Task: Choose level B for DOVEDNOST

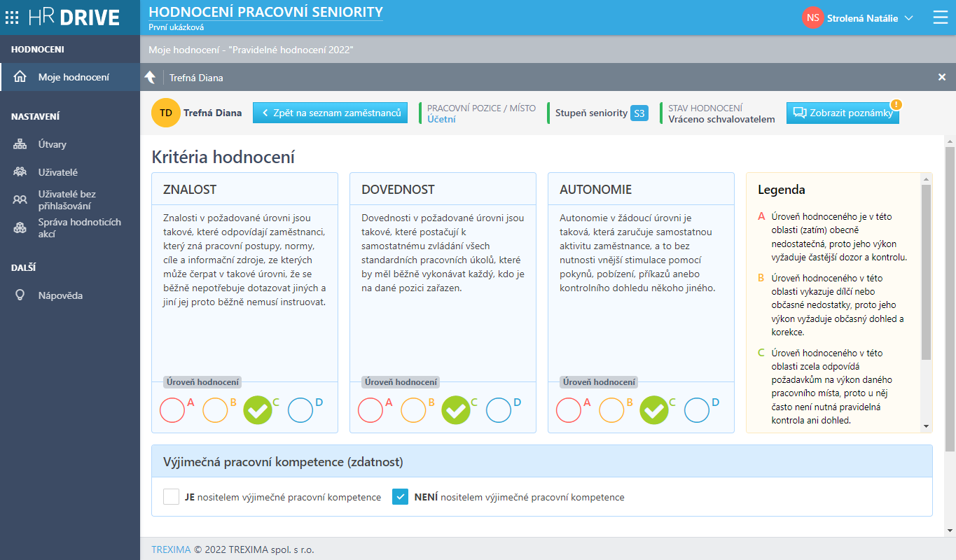Action: click(413, 410)
